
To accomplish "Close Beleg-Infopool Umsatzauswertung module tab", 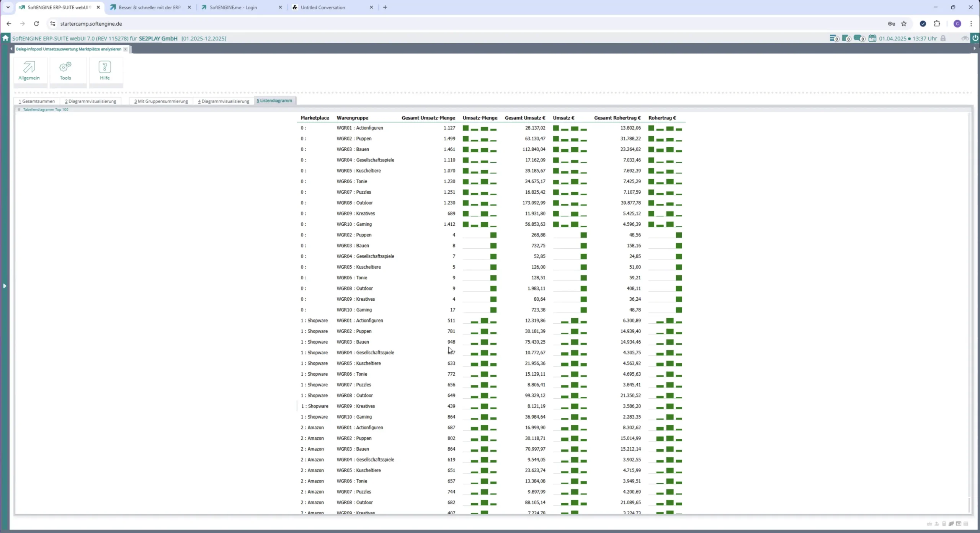I will point(125,49).
